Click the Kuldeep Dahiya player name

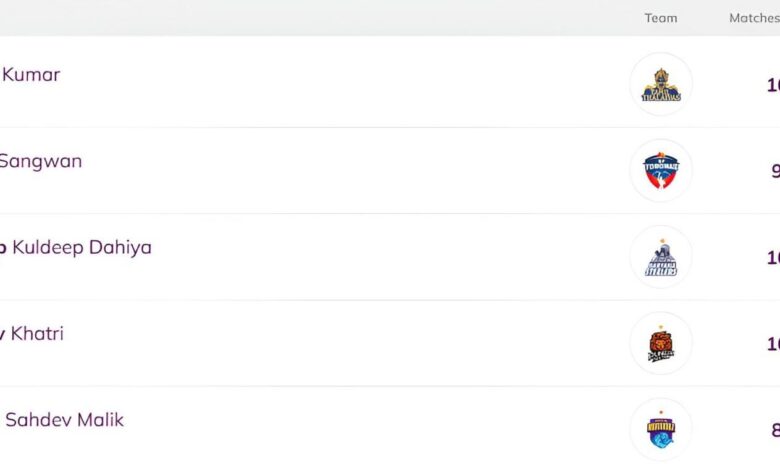pyautogui.click(x=80, y=247)
